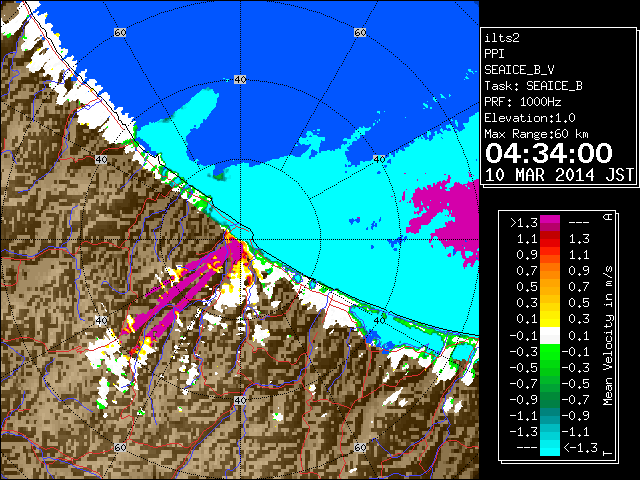Click the 40 km ring label due south of the radar
The image size is (640, 480).
click(240, 400)
